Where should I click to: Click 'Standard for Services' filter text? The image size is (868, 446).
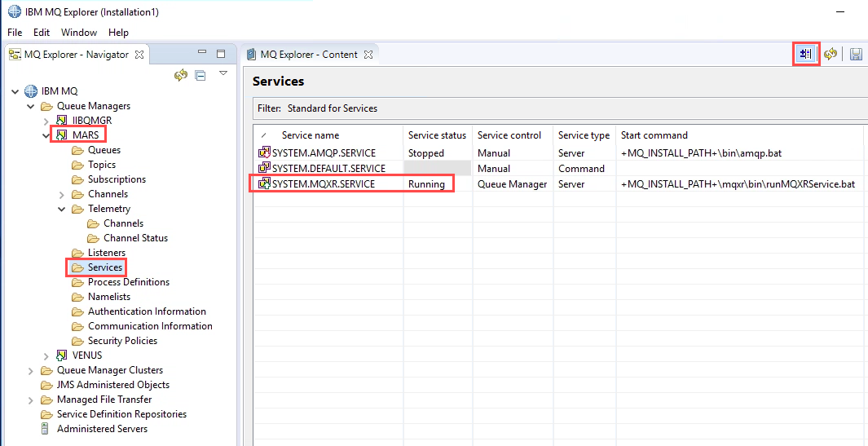[x=333, y=108]
